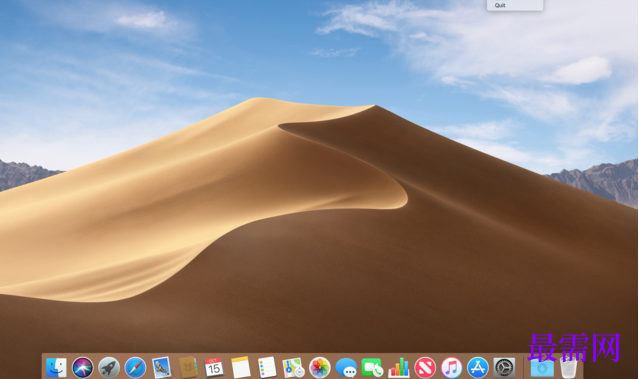Image resolution: width=639 pixels, height=379 pixels.
Task: Open the App Store icon
Action: [478, 368]
